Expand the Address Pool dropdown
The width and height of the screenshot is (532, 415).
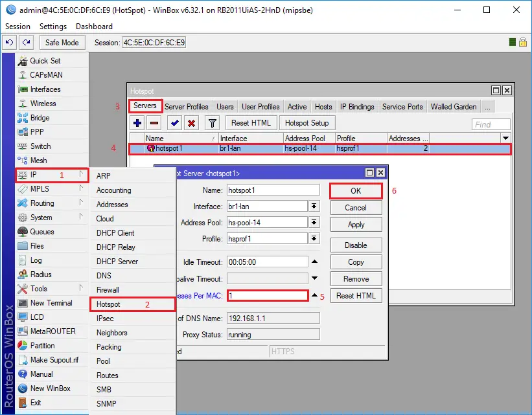[314, 222]
